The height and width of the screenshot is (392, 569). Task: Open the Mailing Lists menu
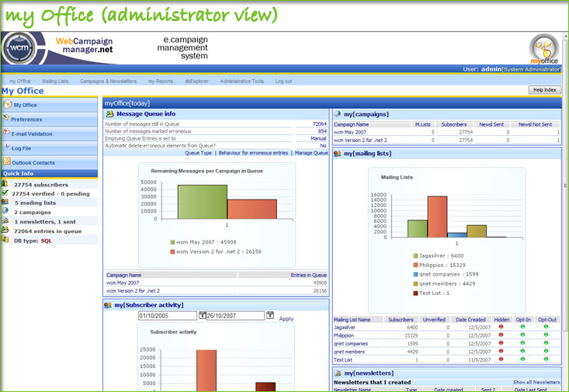[55, 82]
